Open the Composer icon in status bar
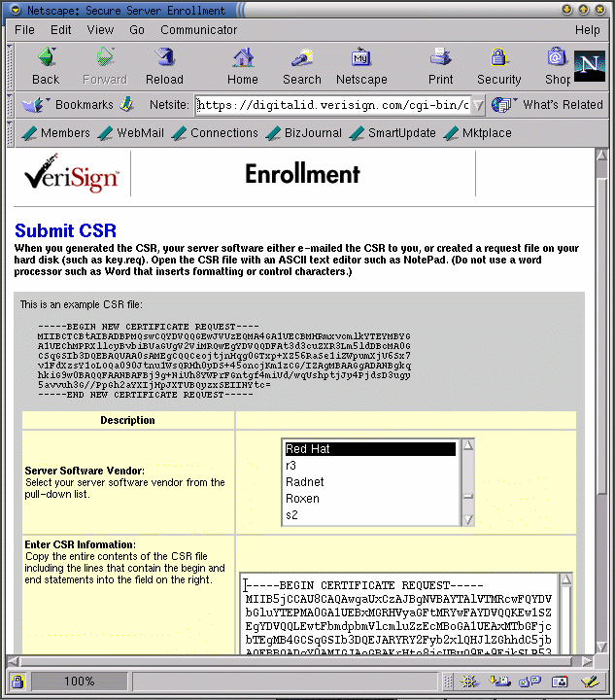 588,682
